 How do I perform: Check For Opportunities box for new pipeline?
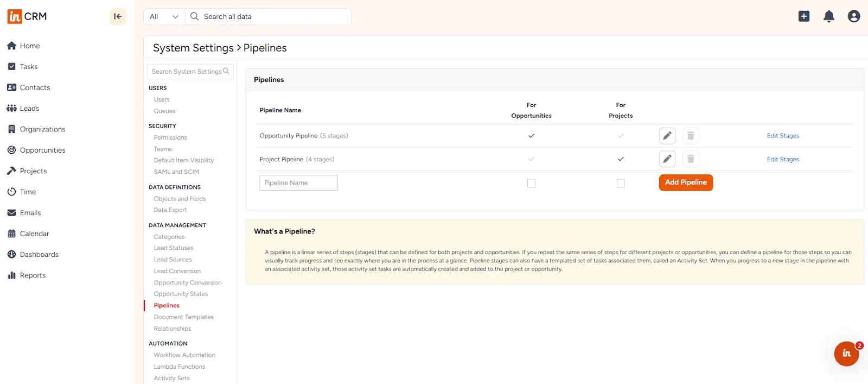pyautogui.click(x=531, y=183)
